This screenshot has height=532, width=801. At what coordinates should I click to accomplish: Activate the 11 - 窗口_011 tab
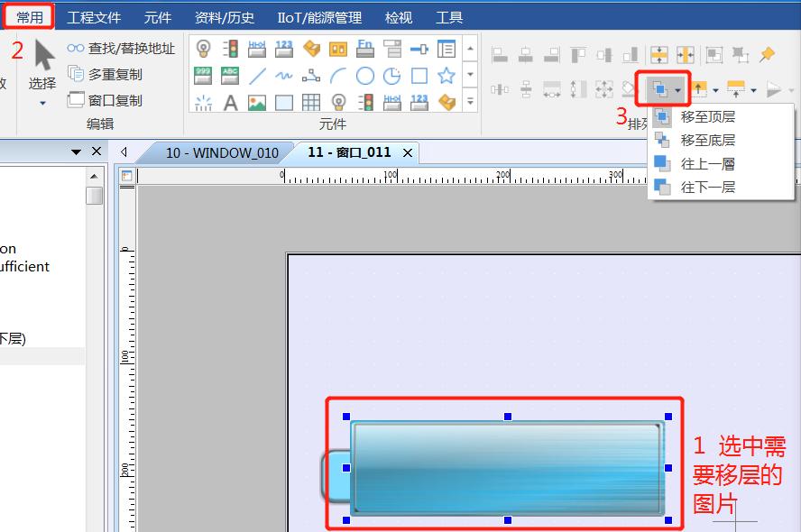pos(349,152)
